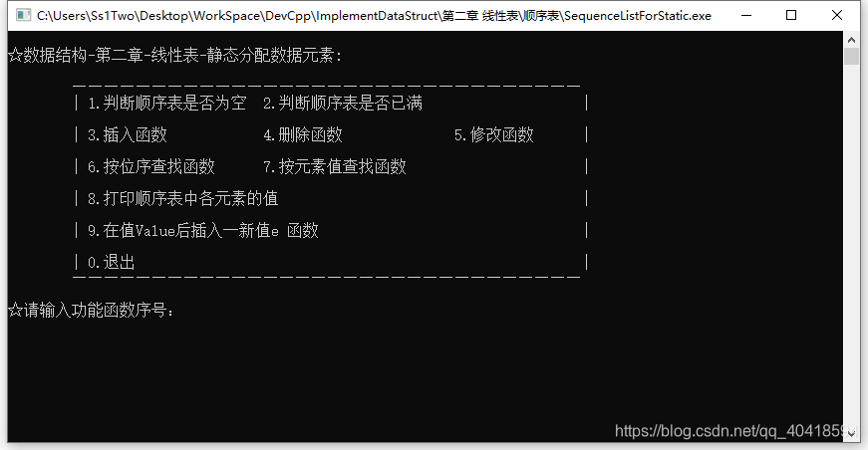Click menu option 0.退出
The width and height of the screenshot is (868, 450).
coord(112,262)
